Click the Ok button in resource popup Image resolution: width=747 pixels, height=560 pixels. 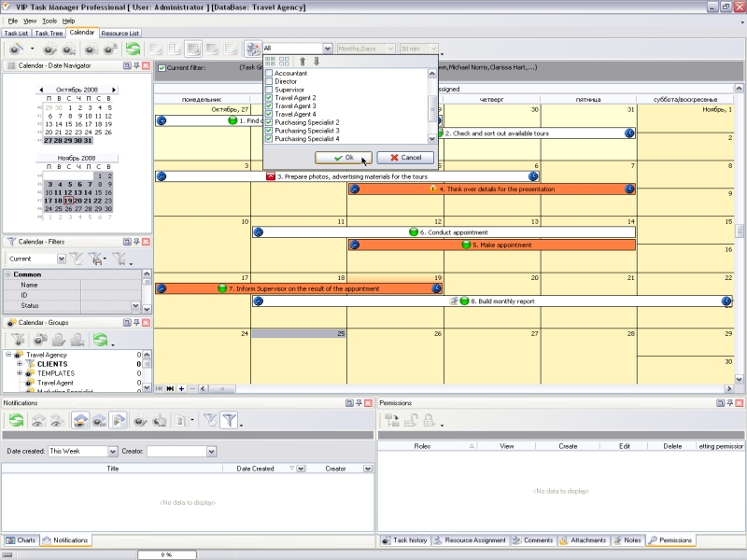pos(344,158)
